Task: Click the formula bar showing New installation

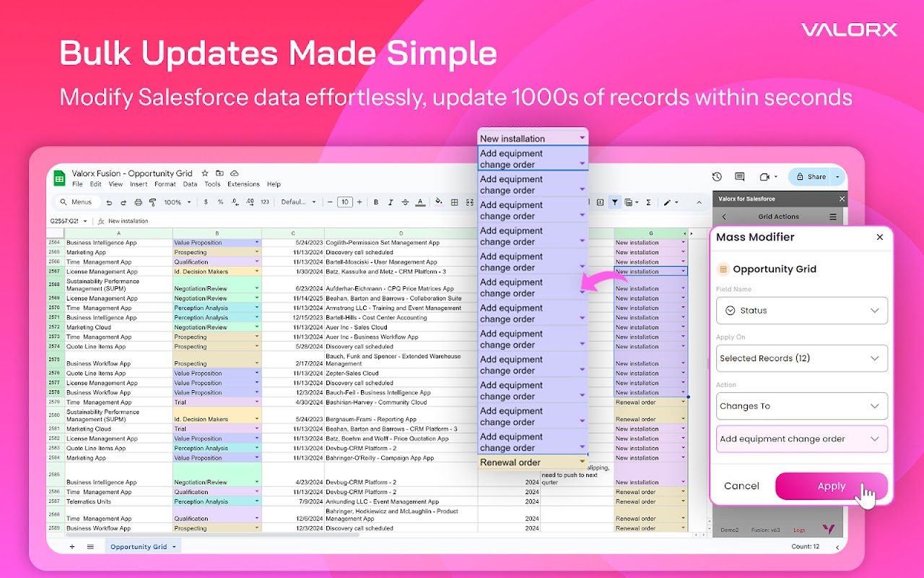Action: pyautogui.click(x=128, y=221)
